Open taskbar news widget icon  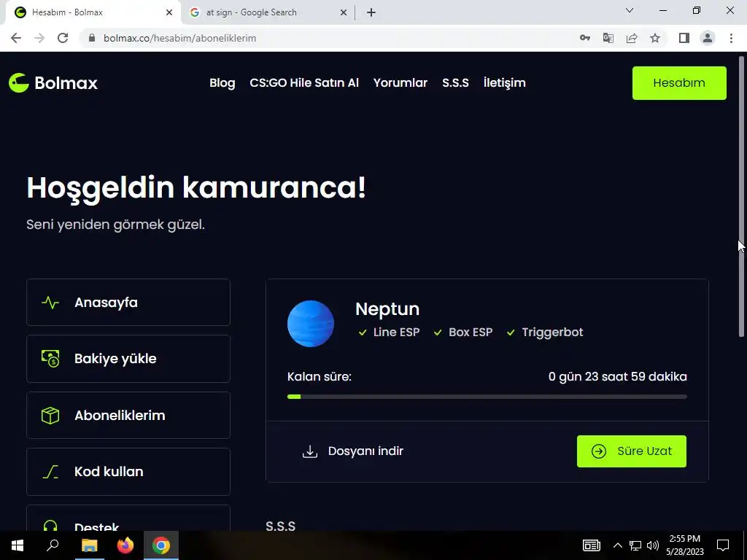point(591,545)
